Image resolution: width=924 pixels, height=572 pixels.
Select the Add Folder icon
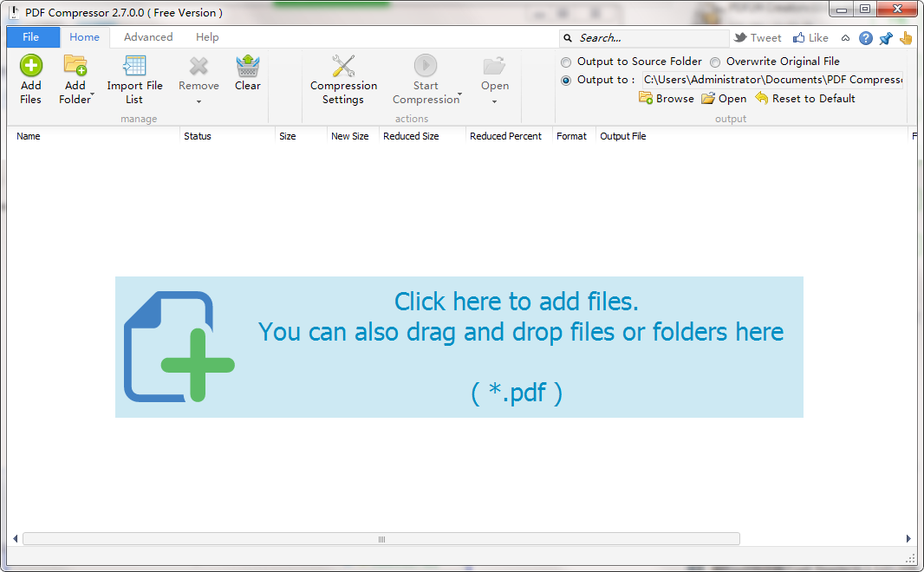pos(75,65)
